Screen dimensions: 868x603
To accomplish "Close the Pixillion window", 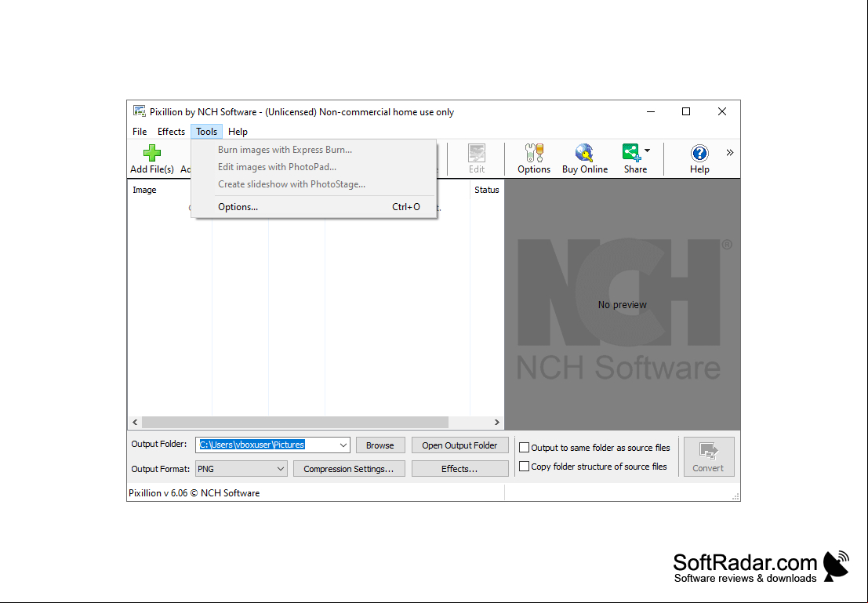I will pyautogui.click(x=722, y=112).
